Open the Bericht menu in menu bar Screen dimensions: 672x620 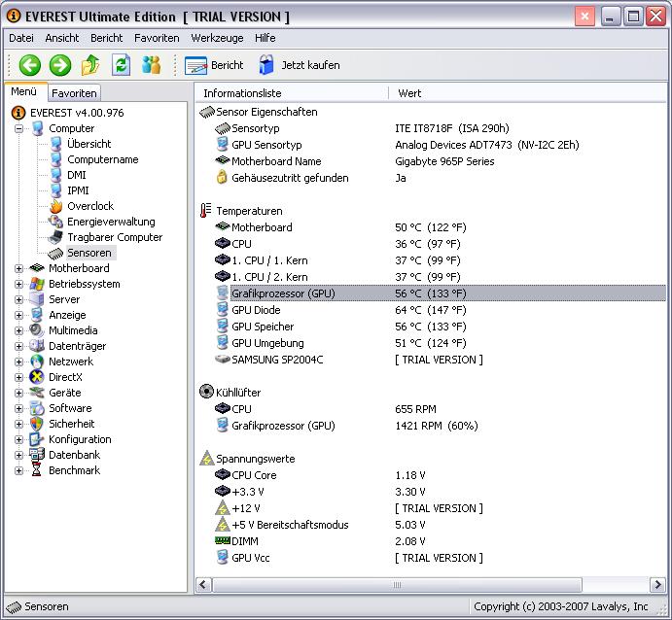[x=106, y=38]
